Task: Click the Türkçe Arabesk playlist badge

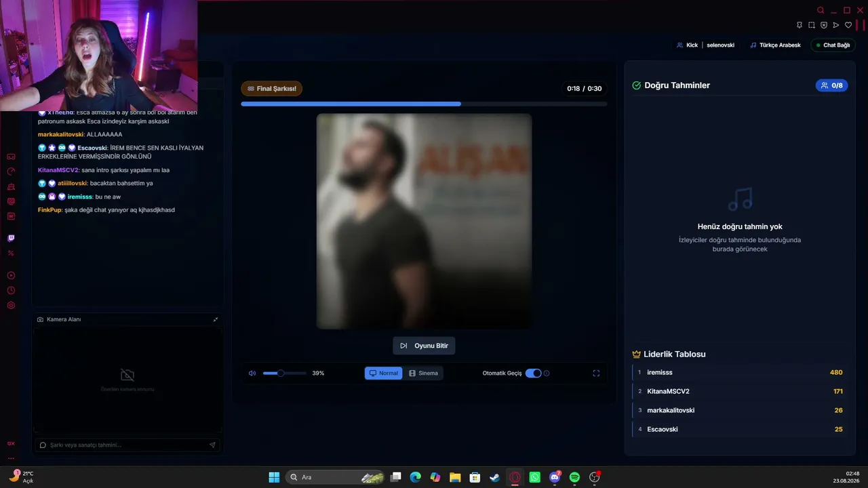Action: 775,45
